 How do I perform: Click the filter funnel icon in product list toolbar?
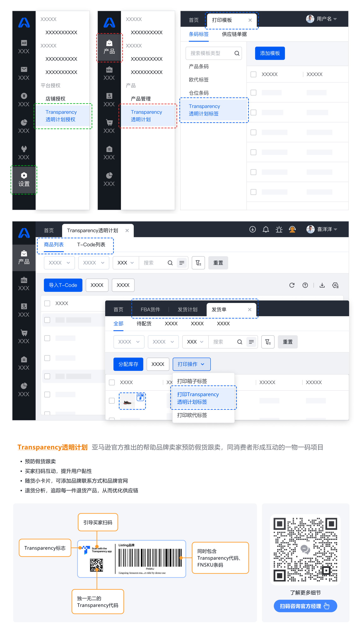[198, 263]
